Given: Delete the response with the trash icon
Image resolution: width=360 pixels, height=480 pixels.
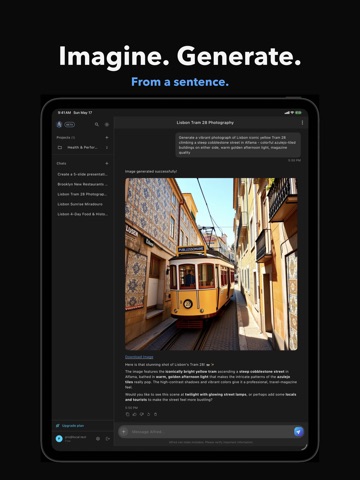Looking at the screenshot, I should (155, 414).
